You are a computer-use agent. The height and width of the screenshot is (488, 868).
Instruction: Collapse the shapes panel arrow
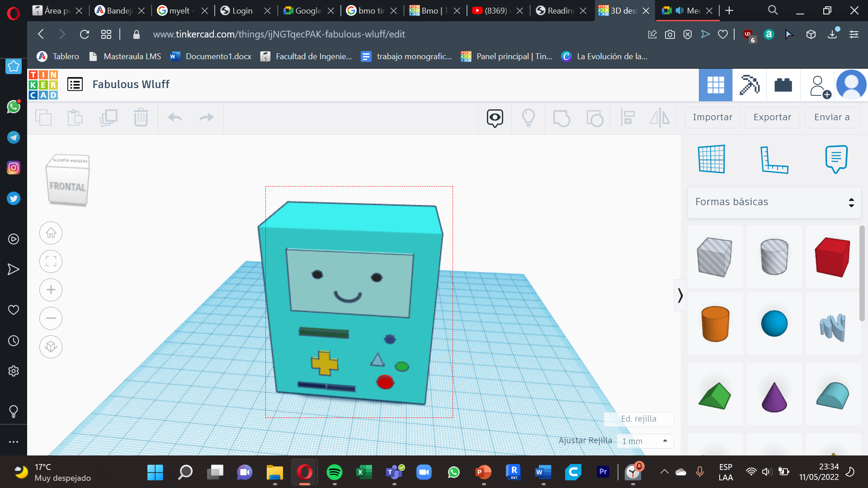pos(680,296)
